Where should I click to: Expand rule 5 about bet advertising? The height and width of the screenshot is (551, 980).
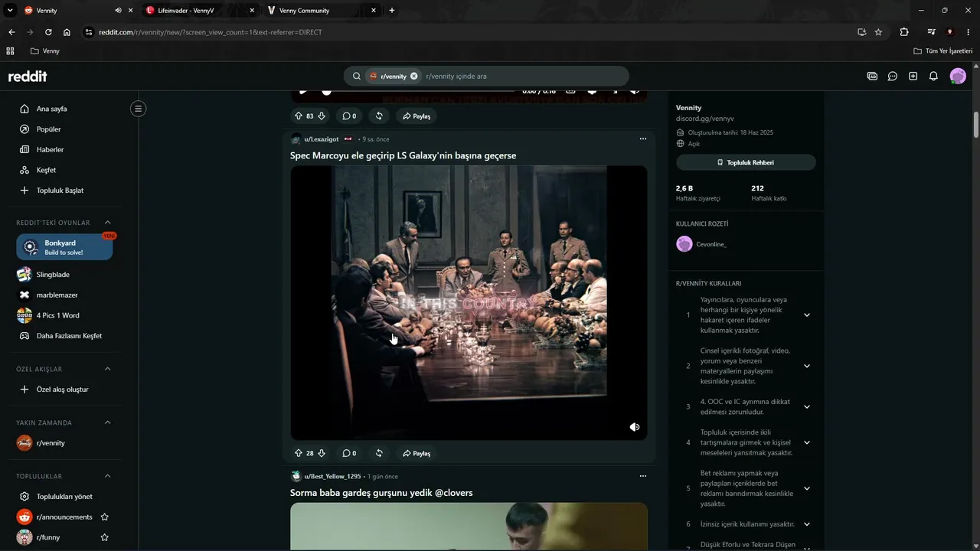807,488
